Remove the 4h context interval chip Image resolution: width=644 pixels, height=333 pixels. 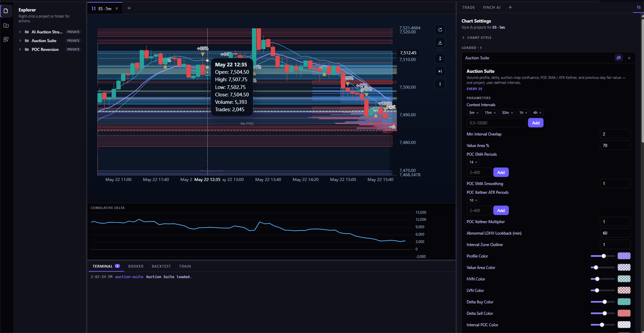(540, 113)
